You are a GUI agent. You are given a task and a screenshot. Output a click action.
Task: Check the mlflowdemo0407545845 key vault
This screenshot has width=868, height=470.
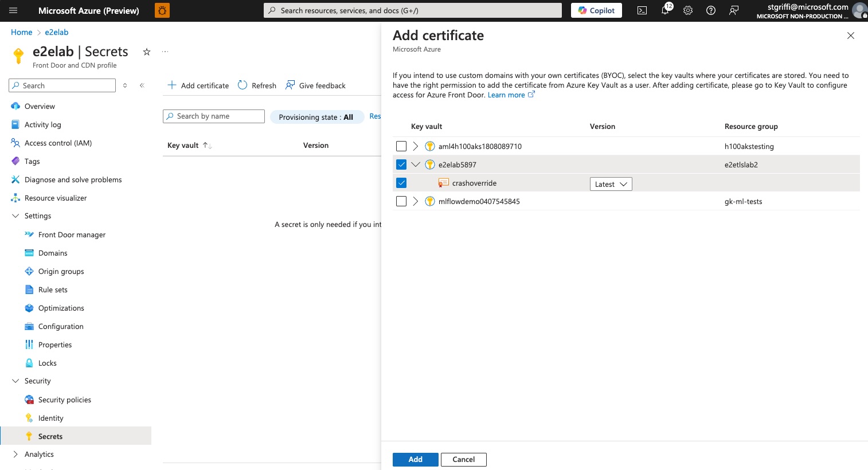401,201
